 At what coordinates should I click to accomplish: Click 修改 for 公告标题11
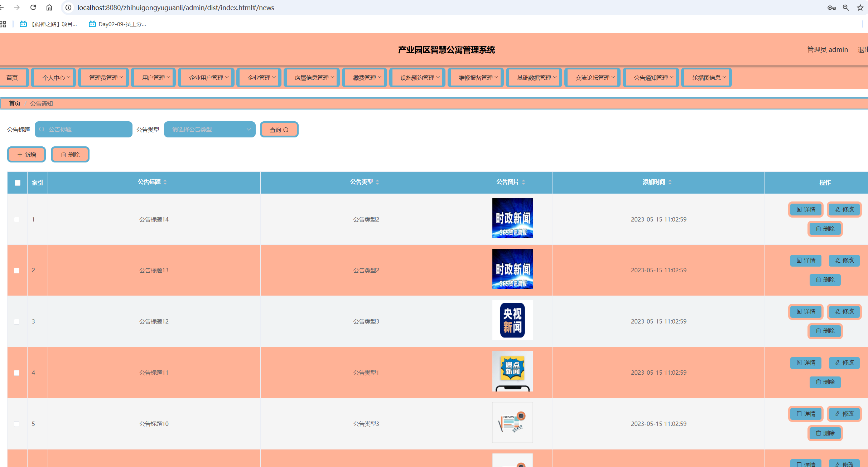click(x=844, y=363)
